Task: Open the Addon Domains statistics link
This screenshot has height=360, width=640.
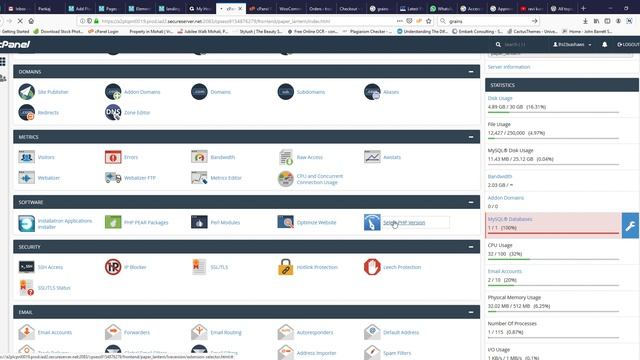Action: click(x=506, y=198)
